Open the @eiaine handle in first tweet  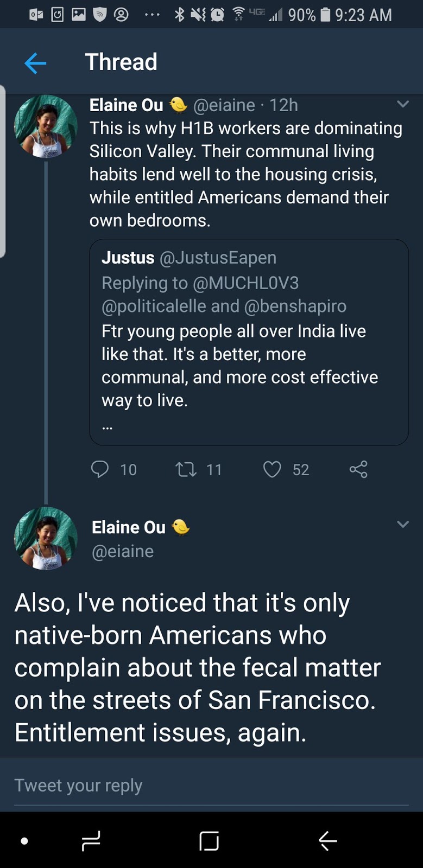click(x=224, y=105)
